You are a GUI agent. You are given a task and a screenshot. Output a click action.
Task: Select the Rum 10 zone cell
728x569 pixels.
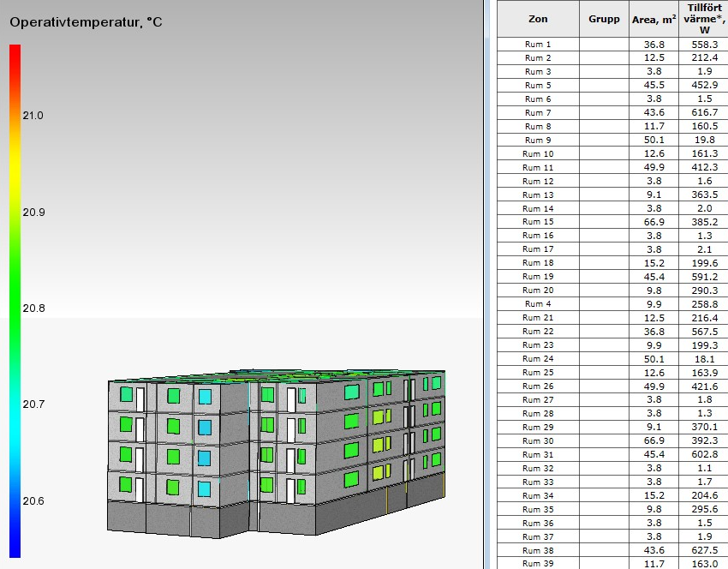(x=538, y=153)
